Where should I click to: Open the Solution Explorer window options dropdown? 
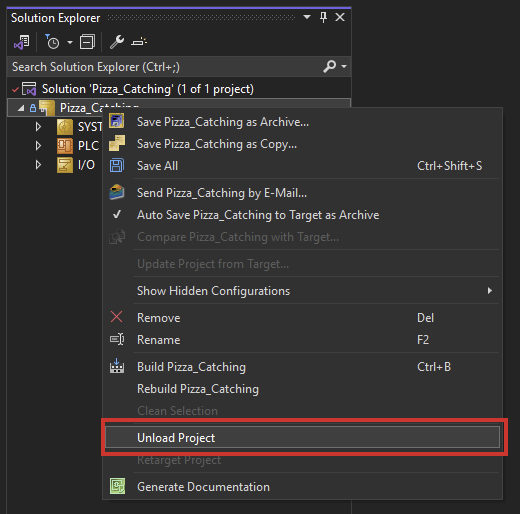pos(307,17)
